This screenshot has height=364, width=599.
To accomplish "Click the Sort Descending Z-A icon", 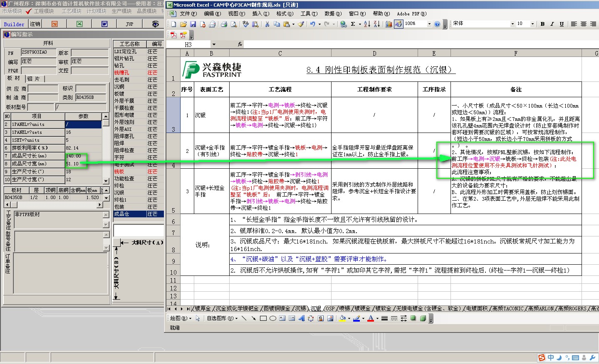I will click(376, 24).
